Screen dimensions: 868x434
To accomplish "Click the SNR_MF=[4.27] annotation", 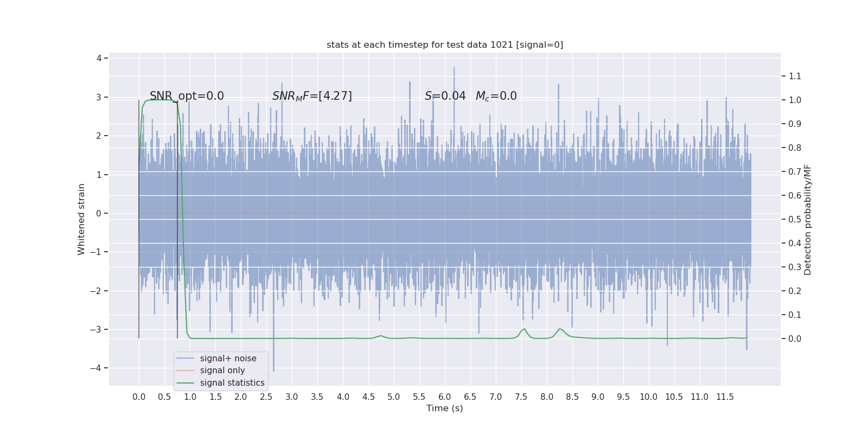I will pos(312,96).
